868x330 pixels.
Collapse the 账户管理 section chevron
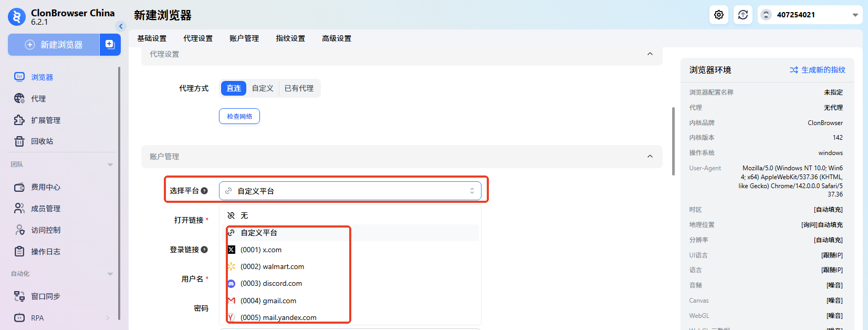(650, 156)
